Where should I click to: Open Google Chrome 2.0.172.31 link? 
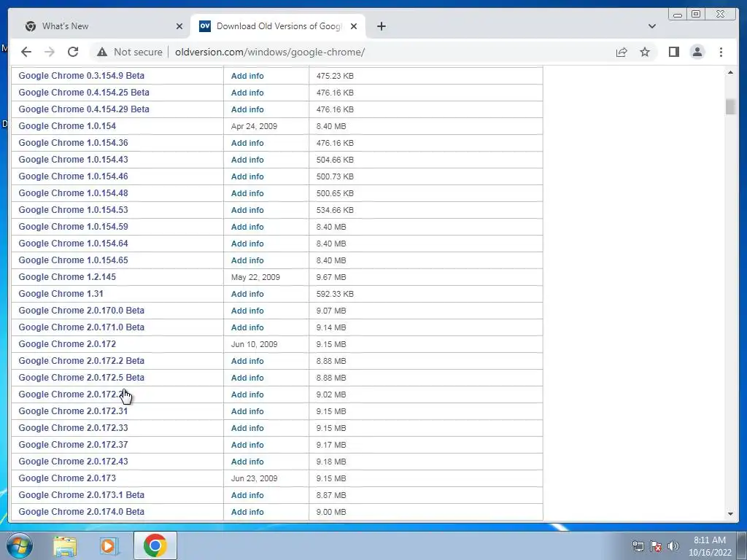[x=73, y=411]
